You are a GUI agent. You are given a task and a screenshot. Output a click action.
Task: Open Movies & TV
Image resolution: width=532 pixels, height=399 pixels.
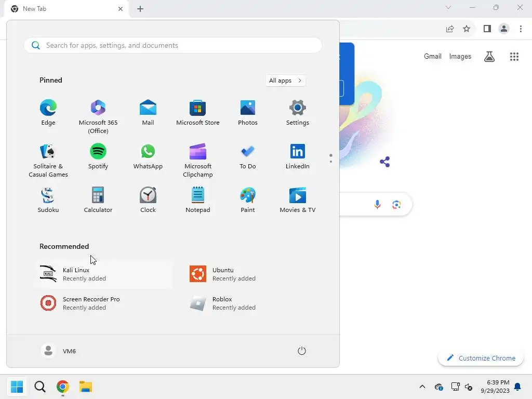(x=298, y=200)
